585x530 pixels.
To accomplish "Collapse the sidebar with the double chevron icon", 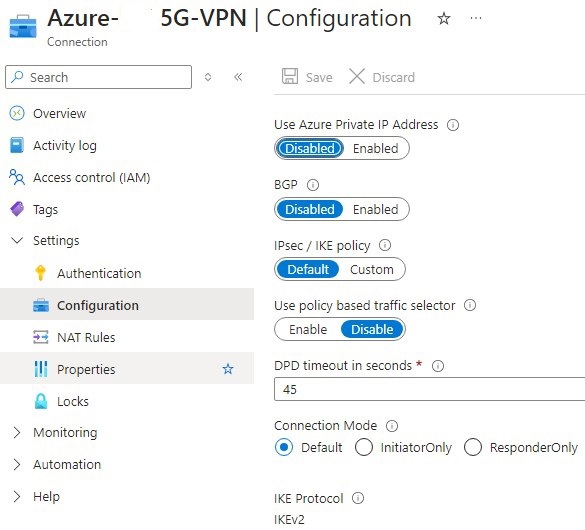I will pos(238,77).
